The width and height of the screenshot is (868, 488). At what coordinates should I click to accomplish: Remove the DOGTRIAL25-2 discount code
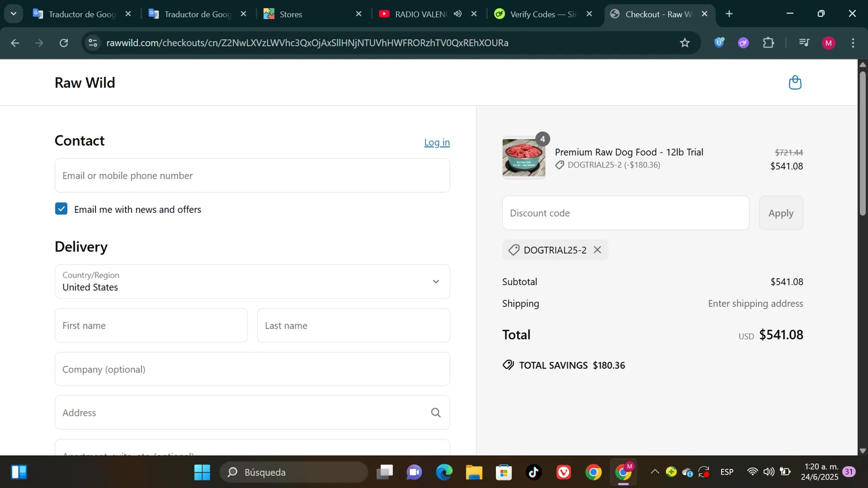pos(597,250)
